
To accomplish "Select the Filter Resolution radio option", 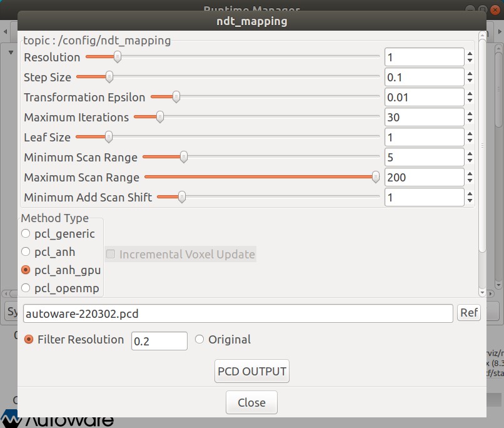I will tap(29, 339).
